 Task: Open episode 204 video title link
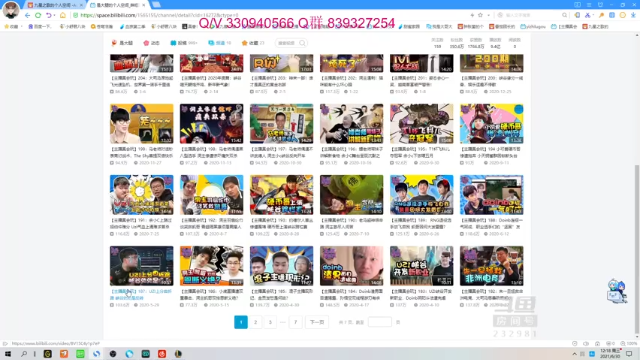coord(142,81)
